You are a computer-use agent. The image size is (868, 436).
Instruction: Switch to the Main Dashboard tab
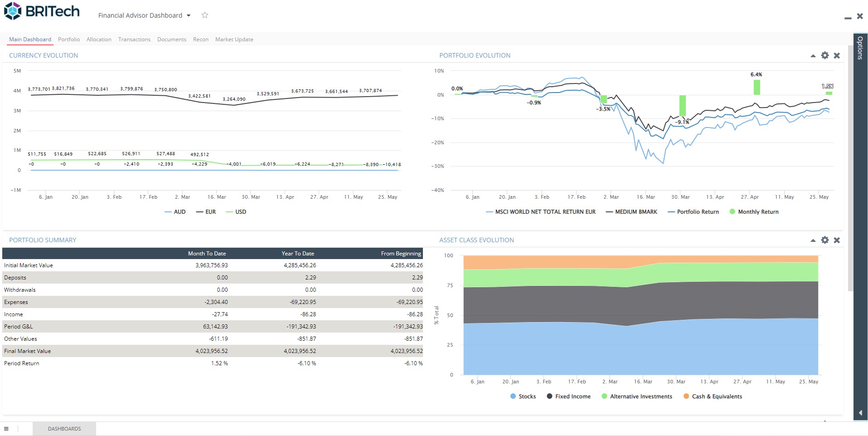coord(30,39)
